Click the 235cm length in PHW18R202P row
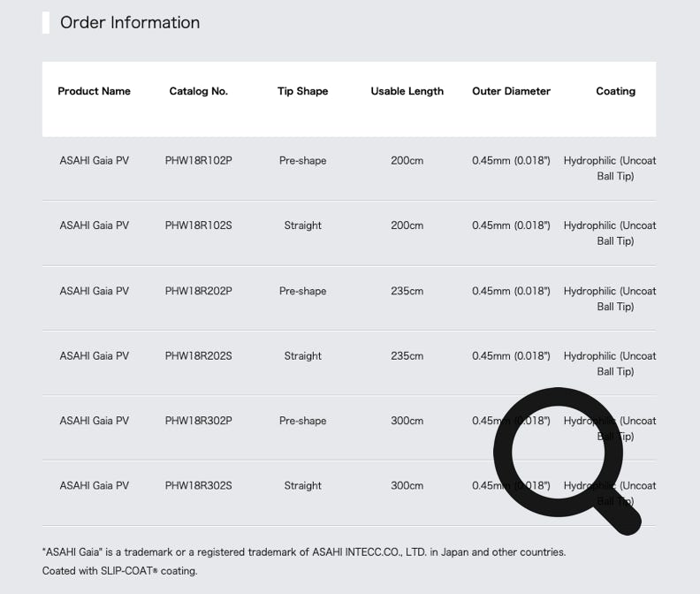The height and width of the screenshot is (594, 700). pyautogui.click(x=407, y=291)
